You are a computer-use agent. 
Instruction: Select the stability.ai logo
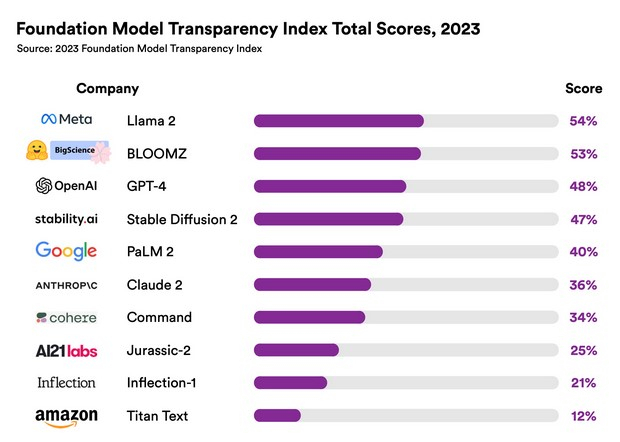[66, 219]
